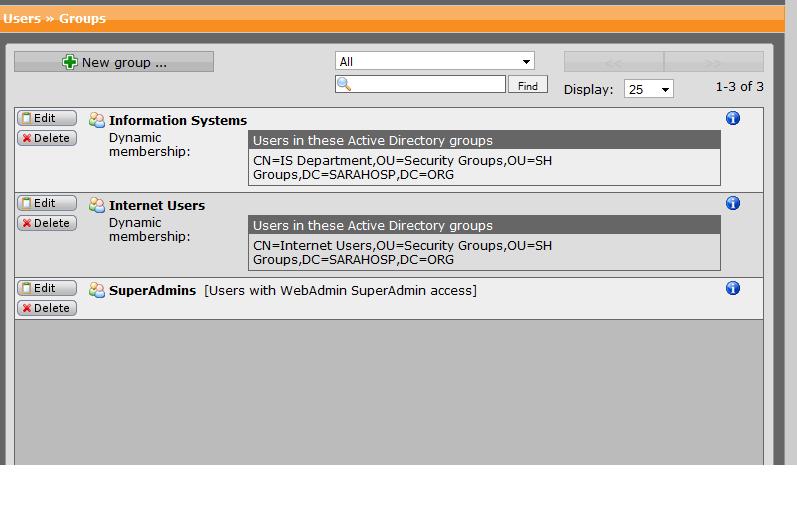Viewport: 797px width, 512px height.
Task: Click the 1-3 of 3 count text
Action: pyautogui.click(x=740, y=86)
